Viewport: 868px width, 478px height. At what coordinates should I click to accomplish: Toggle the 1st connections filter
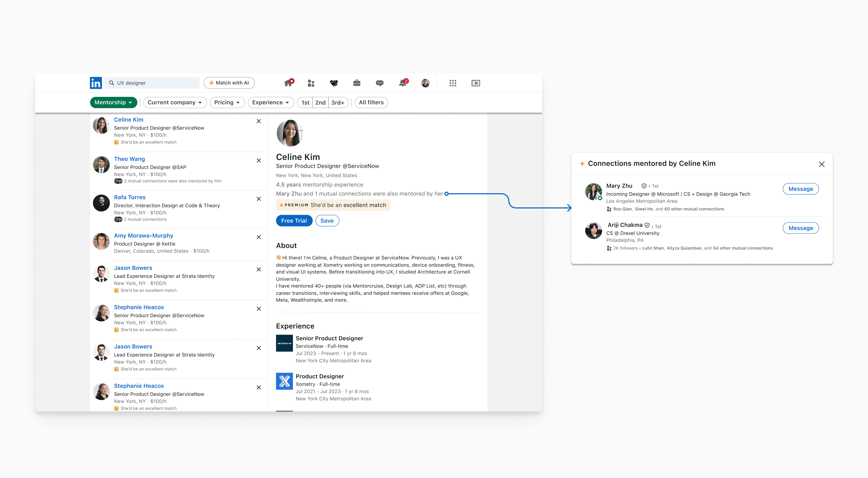pos(305,103)
